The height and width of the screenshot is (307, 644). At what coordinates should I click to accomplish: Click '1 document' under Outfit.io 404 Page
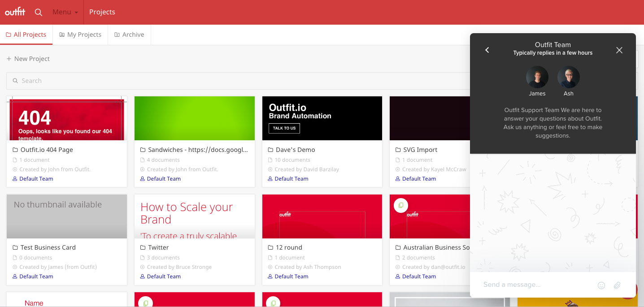click(x=35, y=160)
